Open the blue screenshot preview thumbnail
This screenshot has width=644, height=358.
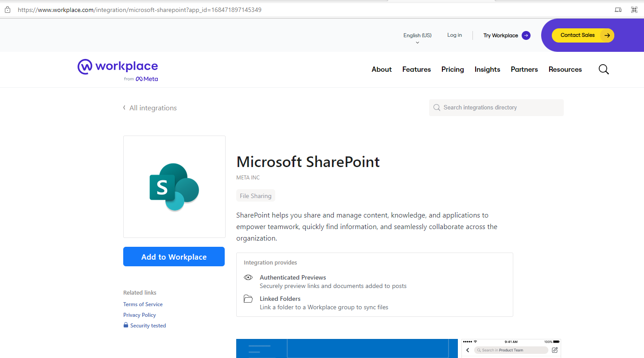[x=347, y=348]
